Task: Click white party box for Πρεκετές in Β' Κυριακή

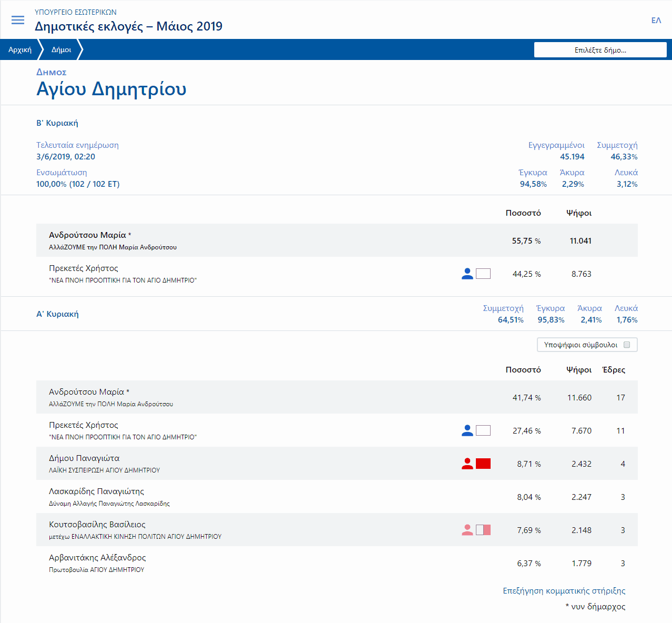Action: (483, 274)
